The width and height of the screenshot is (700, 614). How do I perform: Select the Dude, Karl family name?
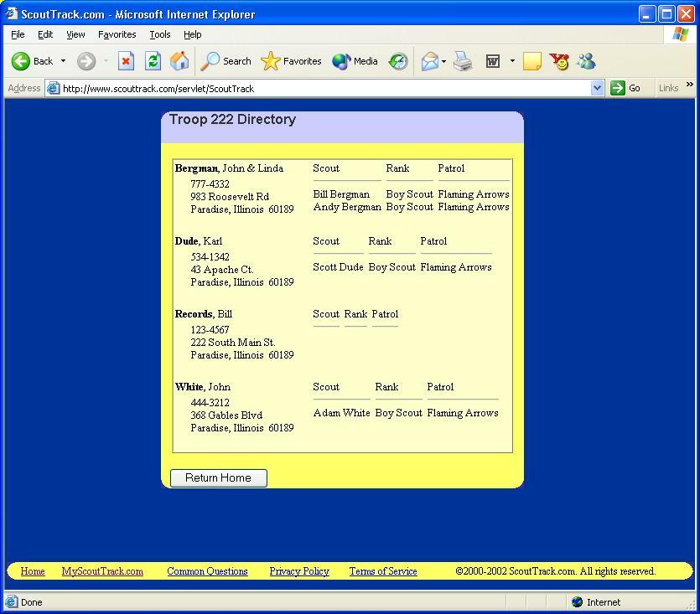(x=198, y=241)
